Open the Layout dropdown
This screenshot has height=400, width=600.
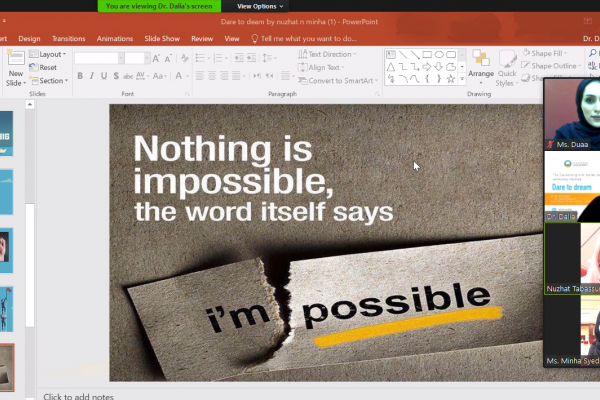(x=51, y=54)
